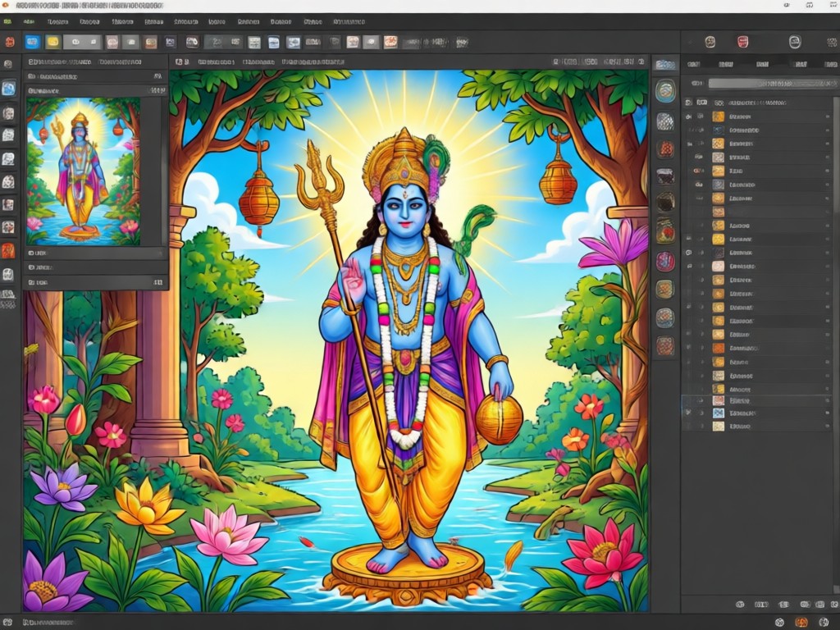Click the leftmost icon below the layers panel
This screenshot has height=630, width=840.
coord(741,605)
